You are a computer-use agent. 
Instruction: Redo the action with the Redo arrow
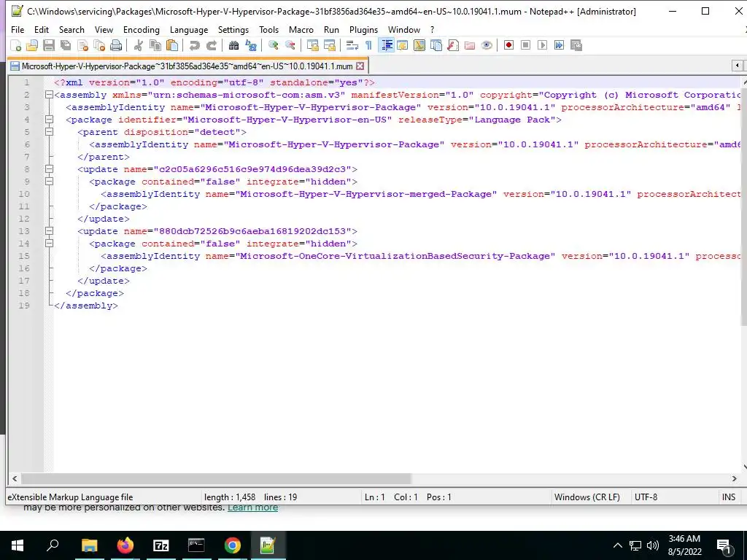pos(211,45)
